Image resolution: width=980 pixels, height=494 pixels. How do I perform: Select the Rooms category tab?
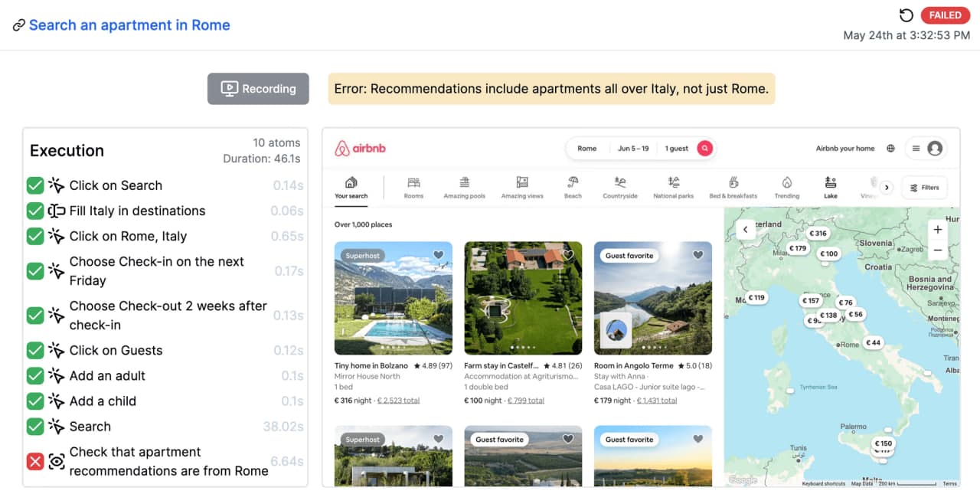point(413,188)
